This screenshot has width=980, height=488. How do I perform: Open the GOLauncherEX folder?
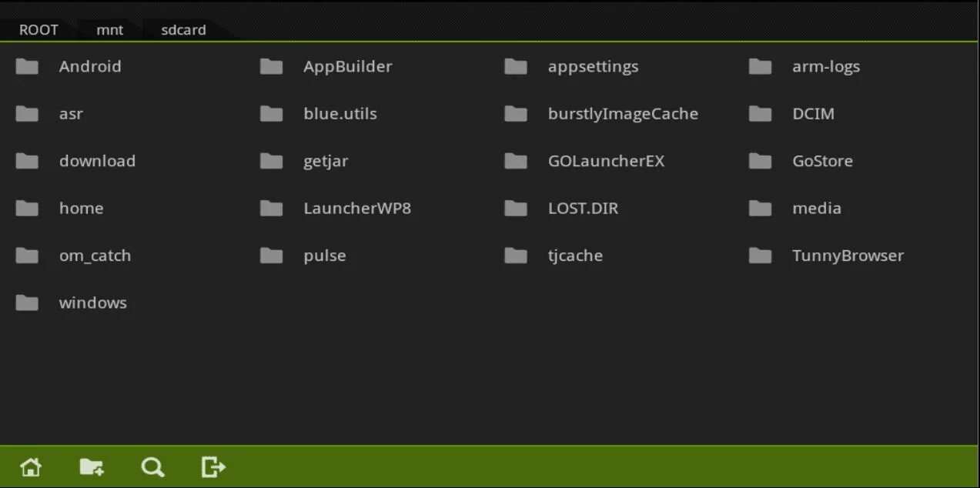click(x=606, y=161)
